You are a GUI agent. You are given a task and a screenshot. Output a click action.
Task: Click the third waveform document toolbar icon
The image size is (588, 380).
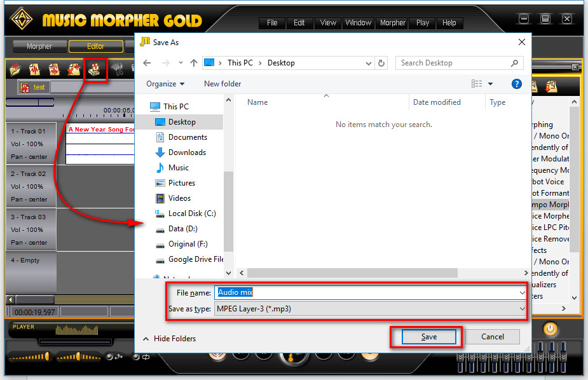point(54,69)
